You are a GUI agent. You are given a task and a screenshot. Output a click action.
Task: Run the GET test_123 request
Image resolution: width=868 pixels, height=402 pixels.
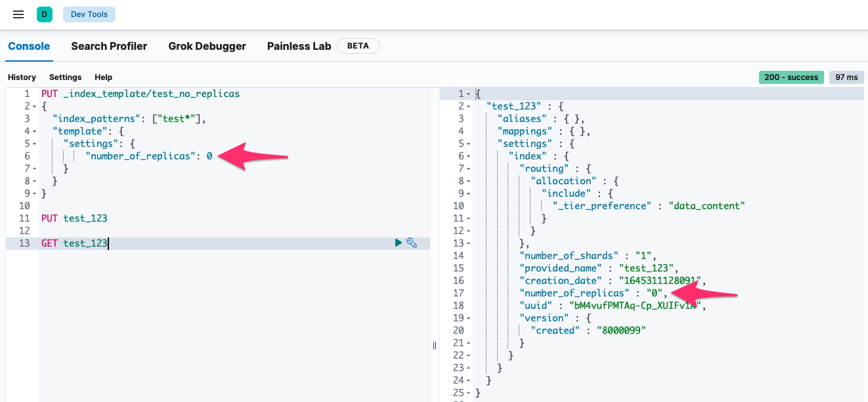pyautogui.click(x=398, y=243)
